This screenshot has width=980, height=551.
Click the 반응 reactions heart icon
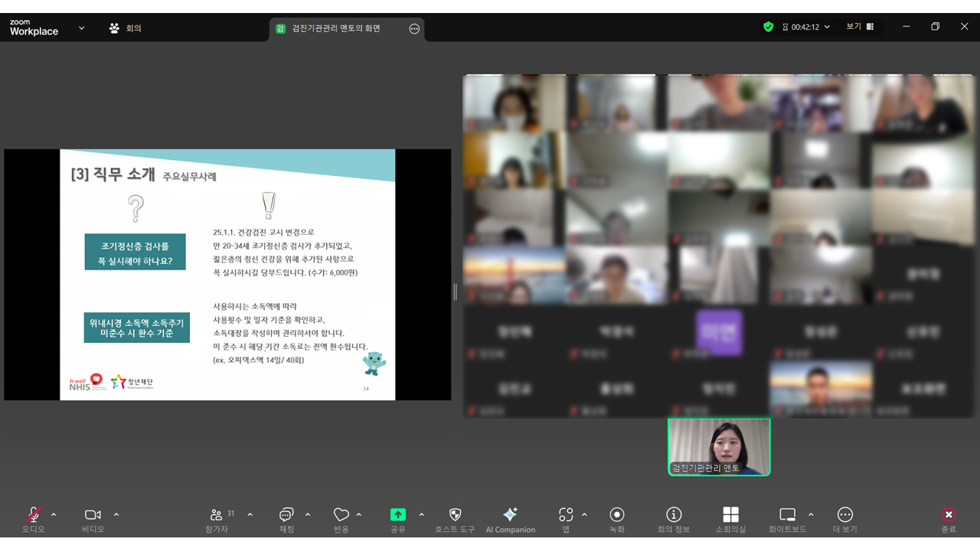click(341, 515)
